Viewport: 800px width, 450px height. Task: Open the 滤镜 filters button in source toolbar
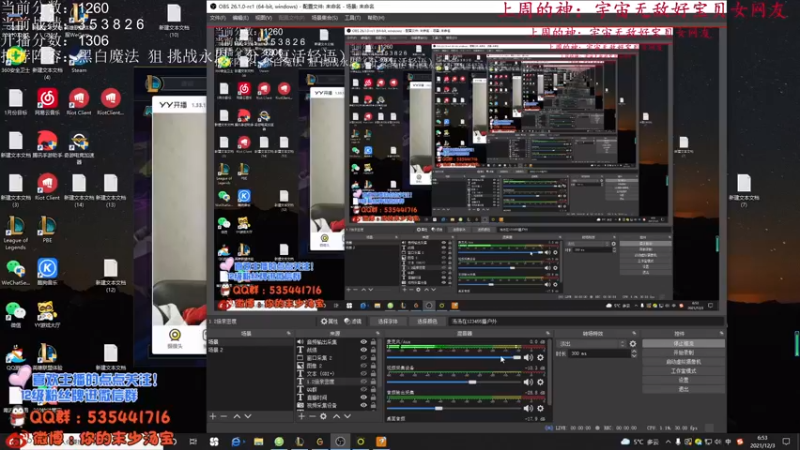point(353,321)
